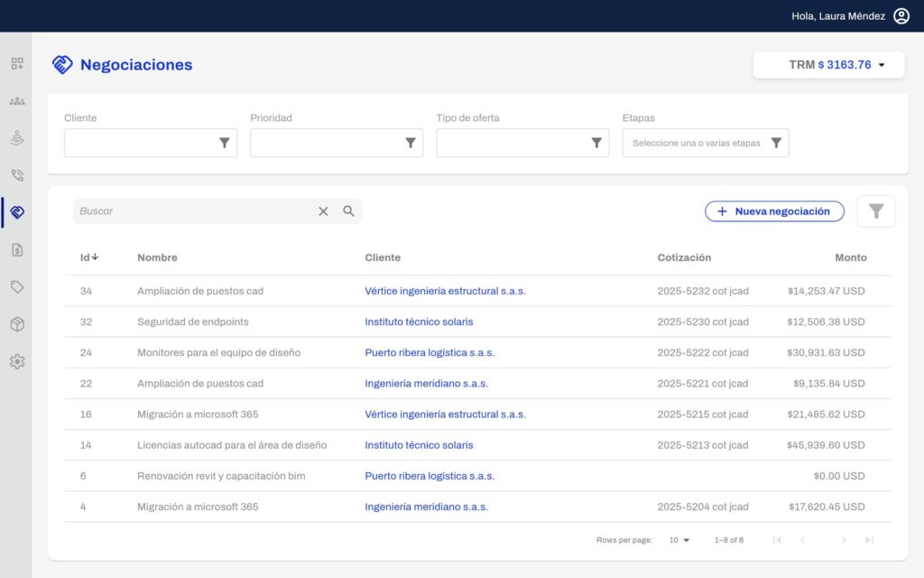Open the settings gear icon in the sidebar

pyautogui.click(x=17, y=361)
